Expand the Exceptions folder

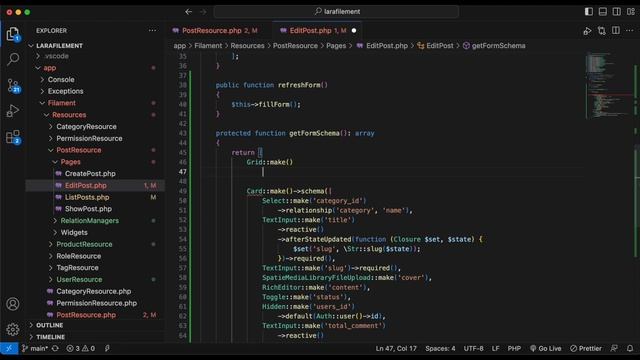(x=65, y=91)
